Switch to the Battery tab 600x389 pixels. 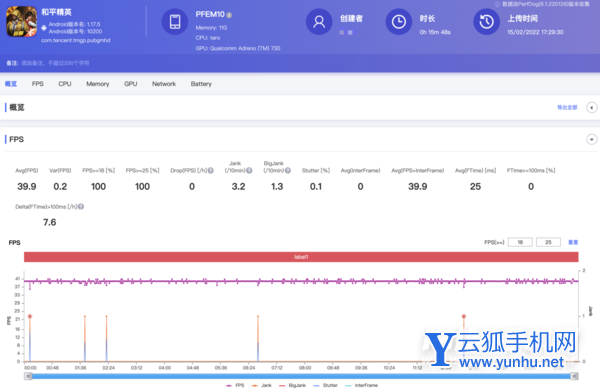click(201, 84)
